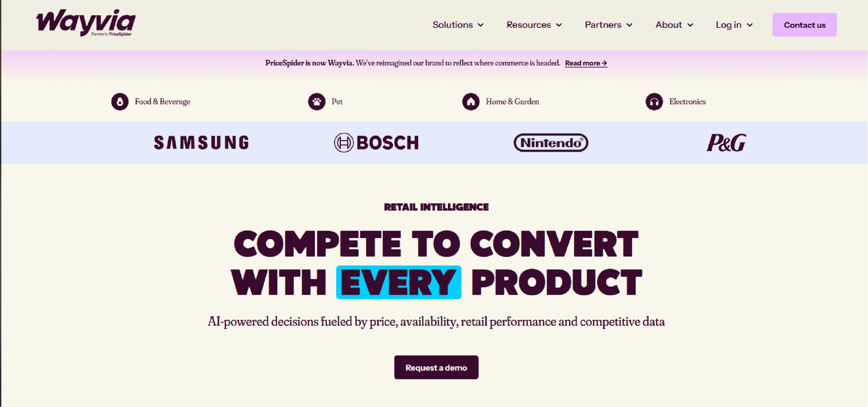The image size is (868, 407).
Task: Click the Food & Beverage drop icon
Action: [x=120, y=101]
